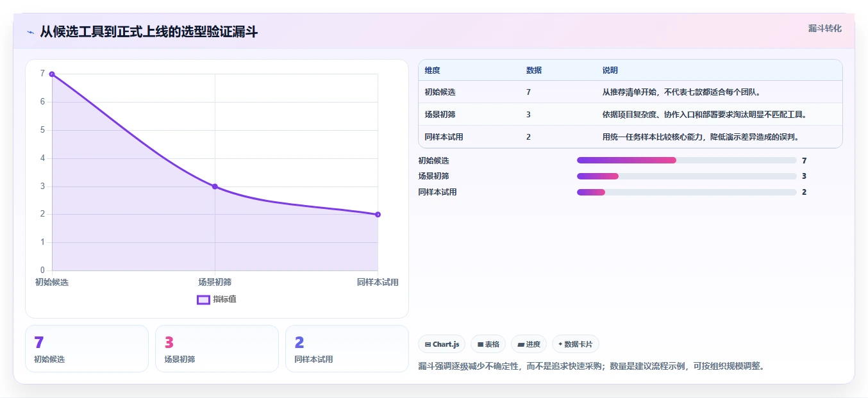Click the 漏斗转化 label in header
This screenshot has width=868, height=398.
[x=825, y=29]
